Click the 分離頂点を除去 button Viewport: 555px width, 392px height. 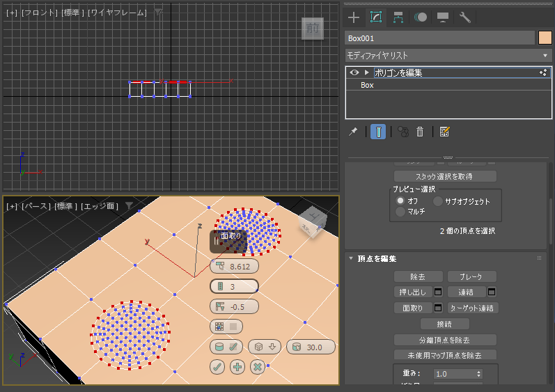(445, 340)
